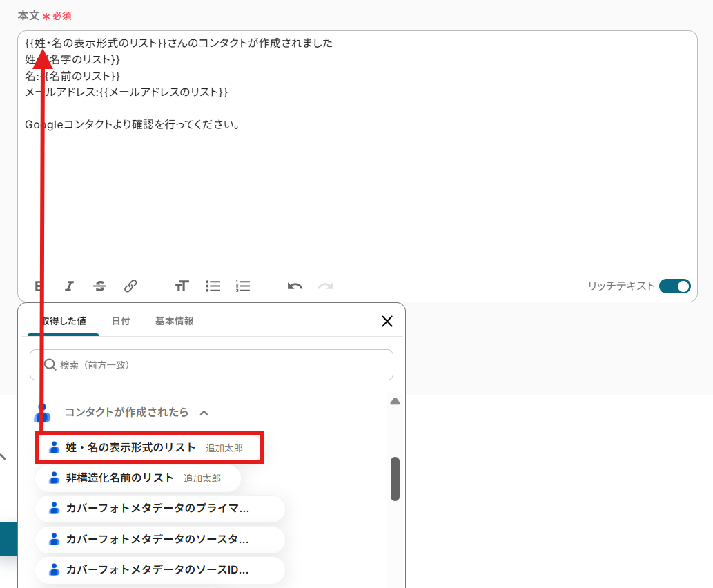This screenshot has width=713, height=588.
Task: Apply italic formatting in the editor
Action: tap(69, 286)
